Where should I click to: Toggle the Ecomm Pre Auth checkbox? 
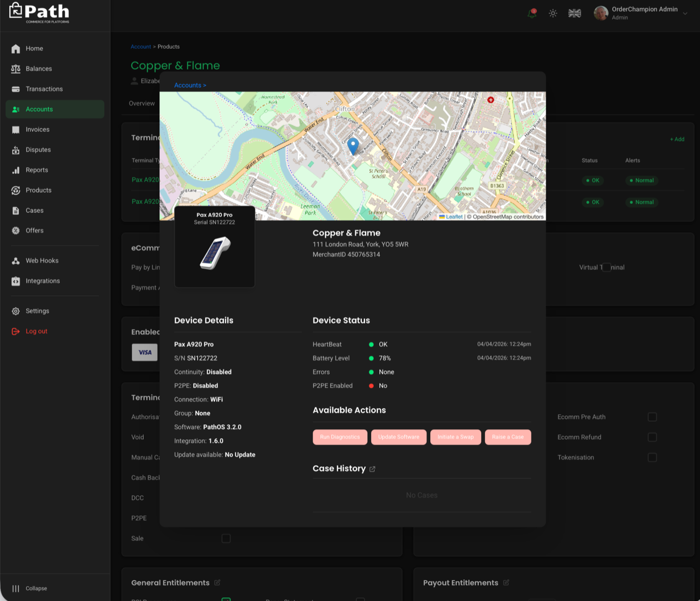[652, 417]
